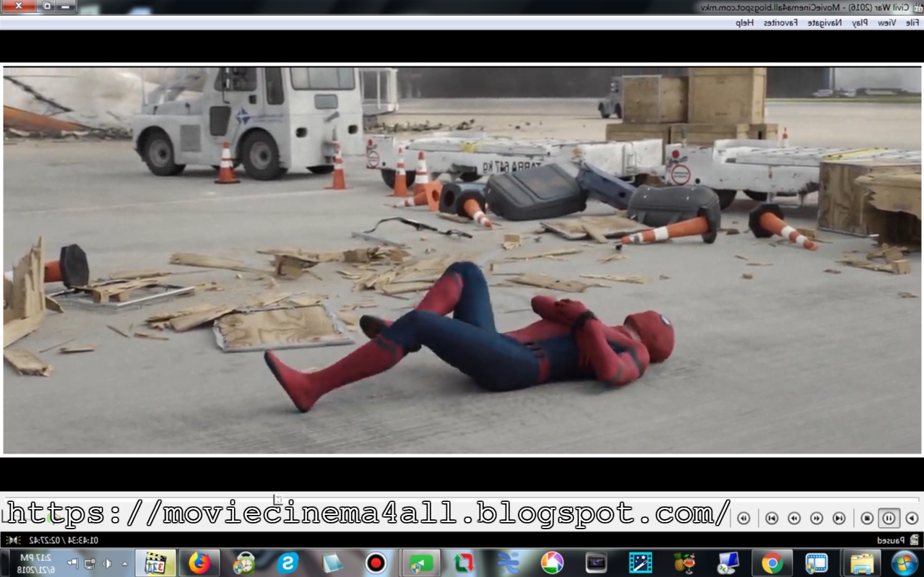
Task: Open the Favorites menu
Action: coord(781,22)
